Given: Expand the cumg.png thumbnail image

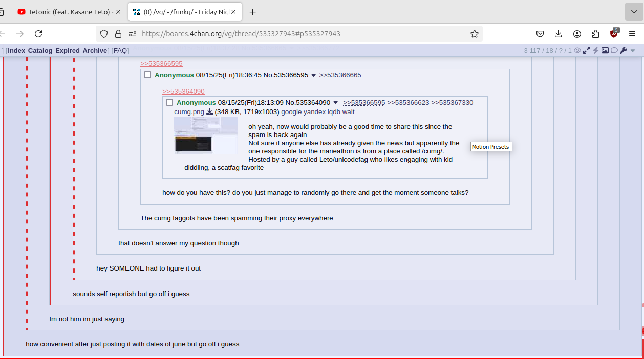Looking at the screenshot, I should pyautogui.click(x=206, y=135).
